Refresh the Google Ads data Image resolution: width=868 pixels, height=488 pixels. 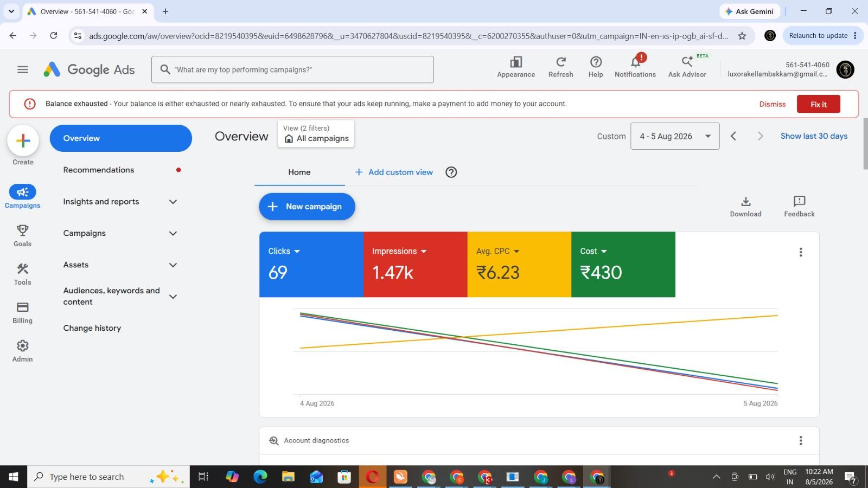[560, 67]
